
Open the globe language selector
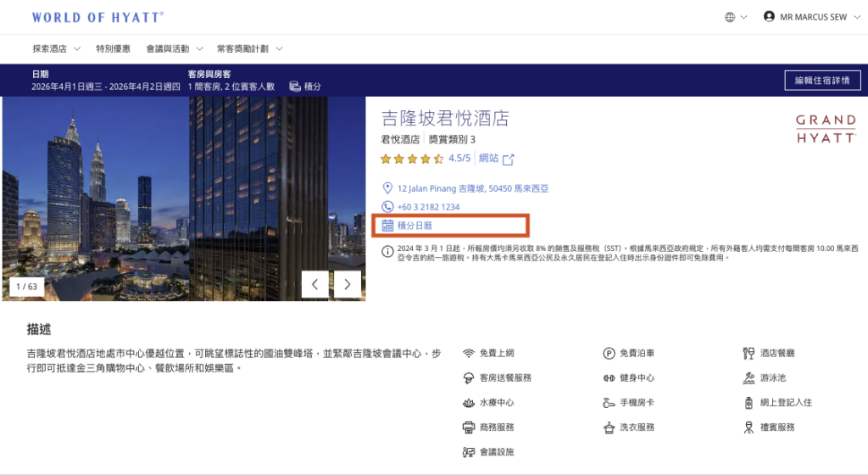pos(730,17)
